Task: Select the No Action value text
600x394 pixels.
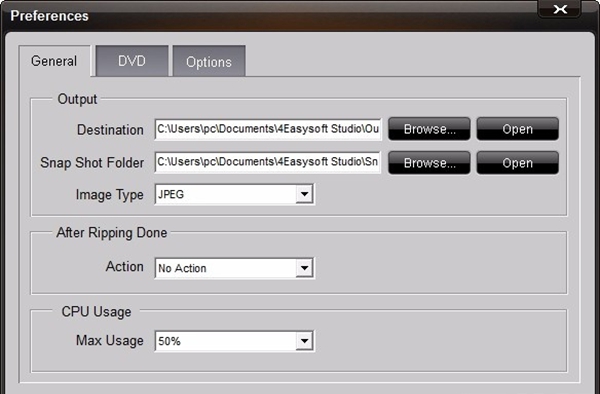Action: tap(182, 268)
